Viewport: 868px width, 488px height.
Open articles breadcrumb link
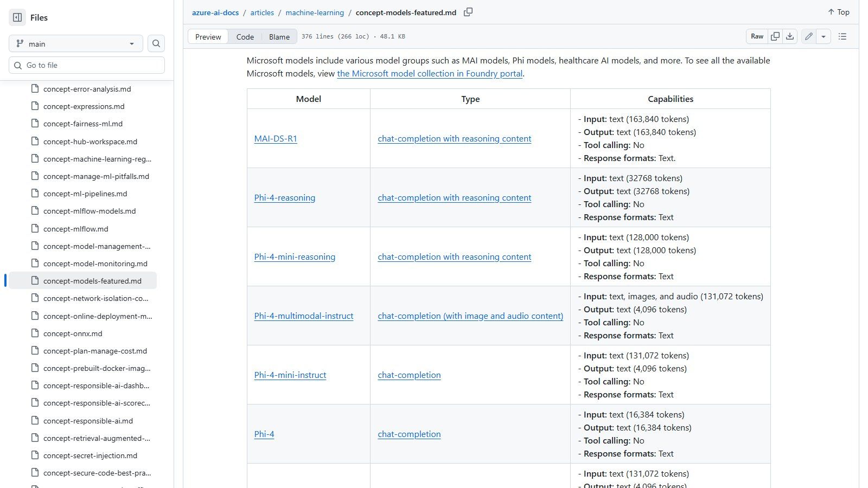(x=262, y=12)
